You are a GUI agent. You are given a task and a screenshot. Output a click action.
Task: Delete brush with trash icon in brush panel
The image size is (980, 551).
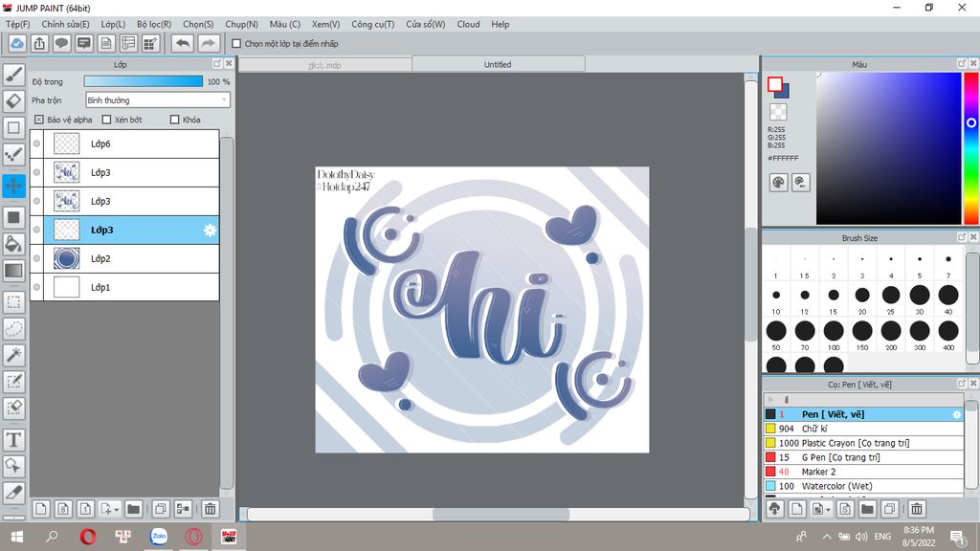(917, 509)
